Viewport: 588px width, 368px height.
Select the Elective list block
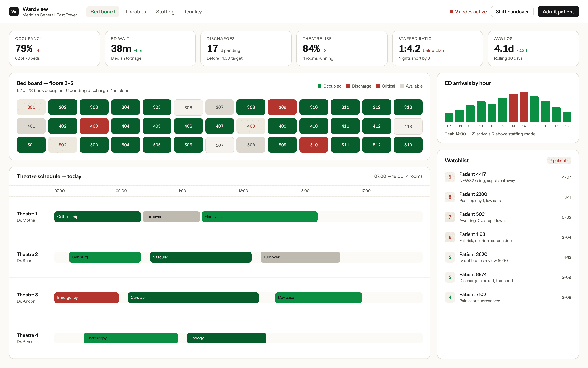(x=259, y=217)
